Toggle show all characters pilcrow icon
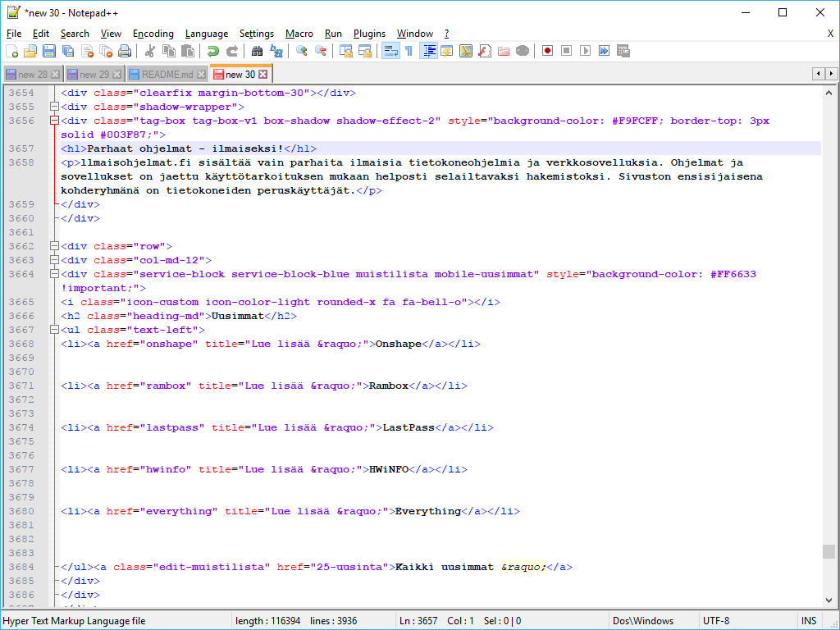Viewport: 840px width, 630px height. (409, 51)
